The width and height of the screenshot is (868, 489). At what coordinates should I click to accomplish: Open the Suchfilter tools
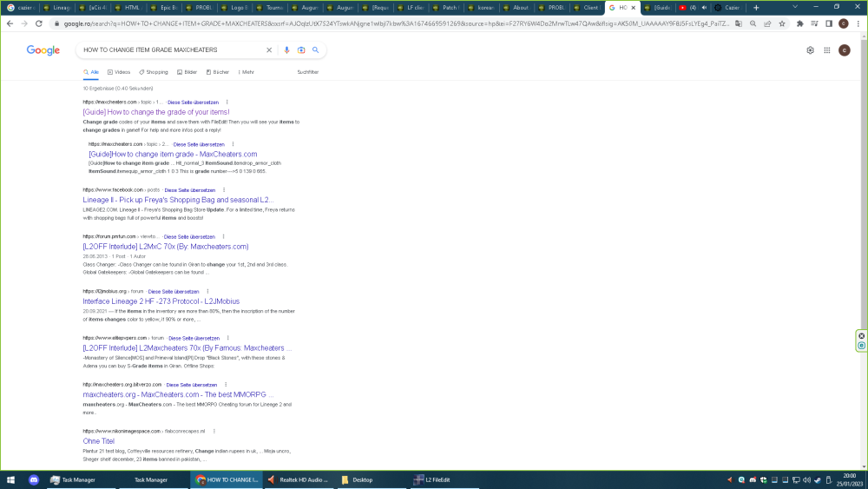coord(308,72)
